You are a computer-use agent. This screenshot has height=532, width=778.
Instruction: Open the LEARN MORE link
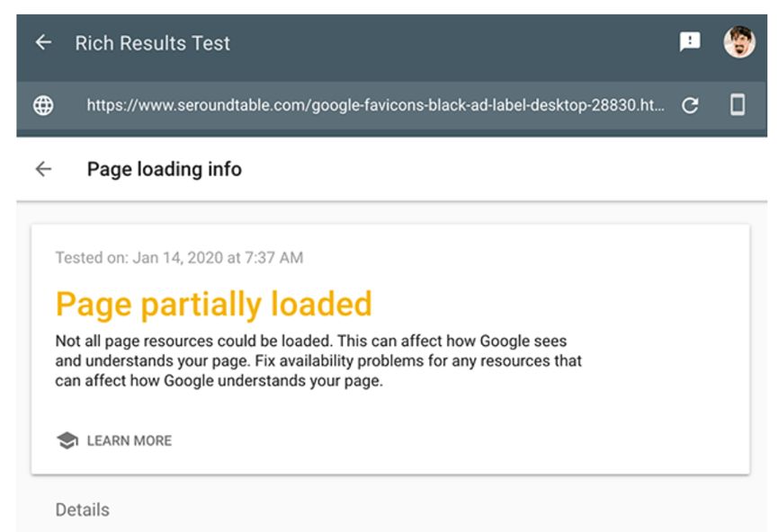click(129, 440)
